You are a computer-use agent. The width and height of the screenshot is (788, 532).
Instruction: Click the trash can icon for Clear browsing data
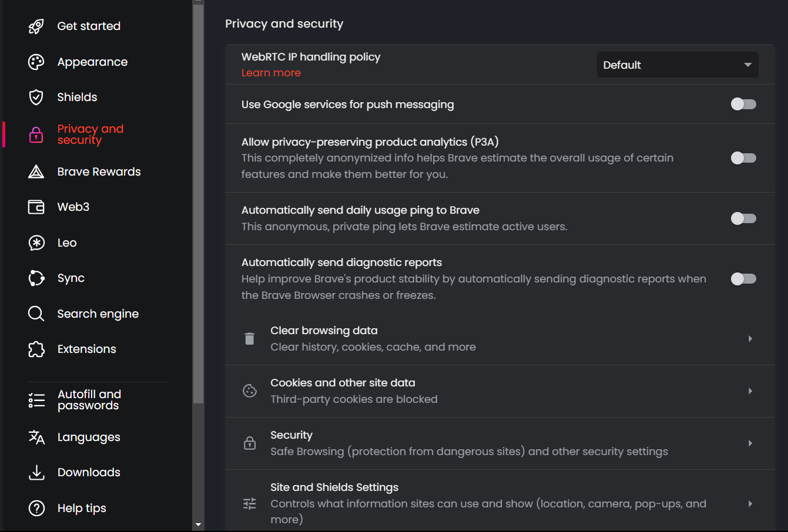(x=250, y=339)
